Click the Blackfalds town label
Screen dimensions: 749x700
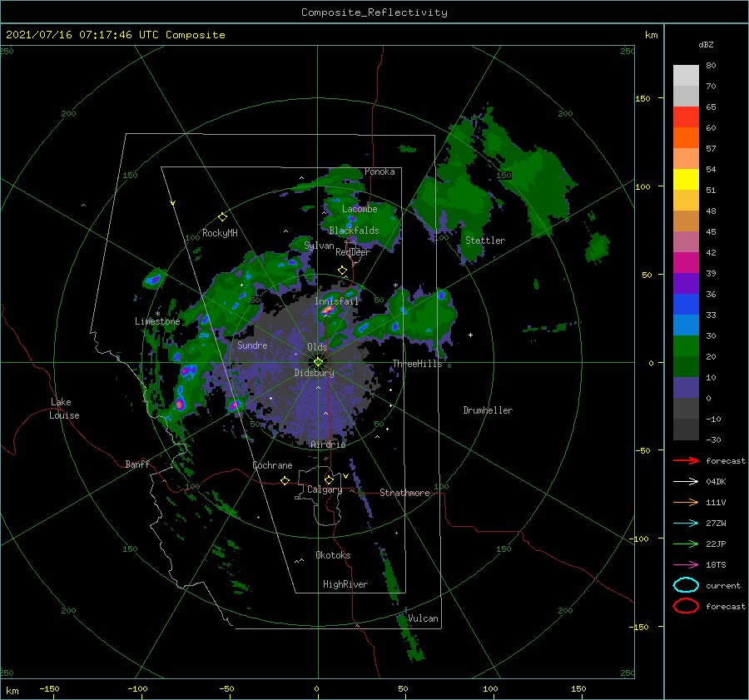(x=354, y=231)
